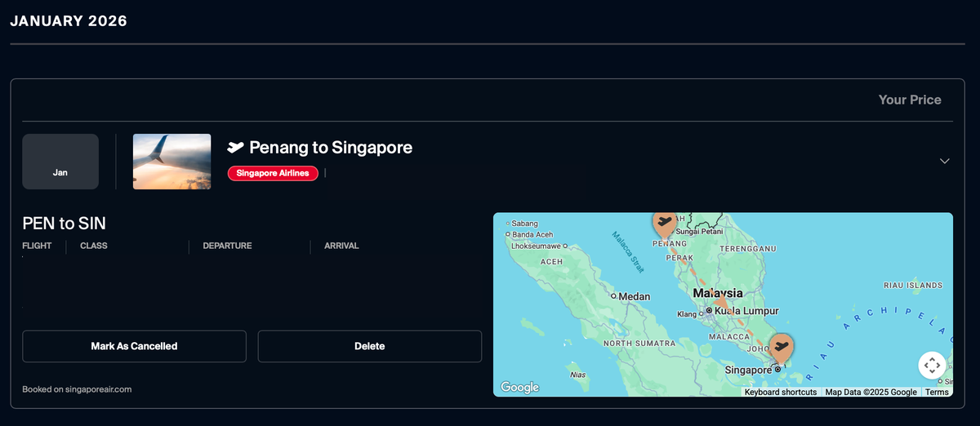Click the airplane icon beside Penang to Singapore
Viewport: 980px width, 426px height.
click(236, 148)
